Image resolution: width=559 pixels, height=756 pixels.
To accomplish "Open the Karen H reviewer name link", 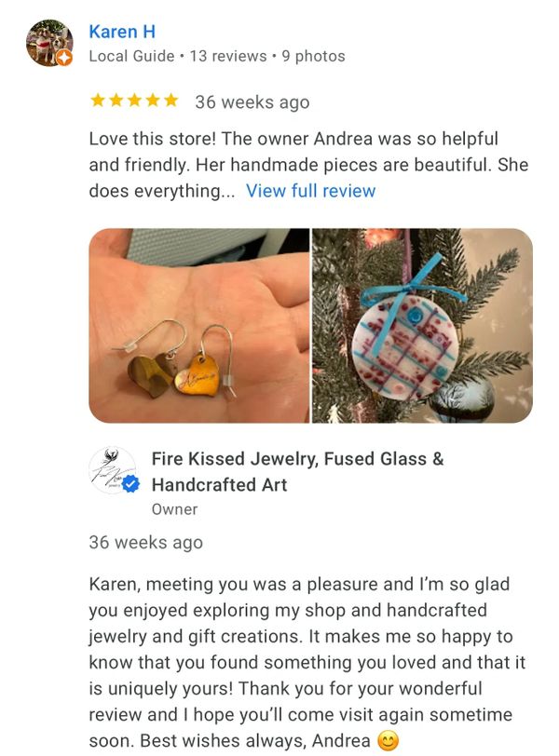I will point(122,32).
